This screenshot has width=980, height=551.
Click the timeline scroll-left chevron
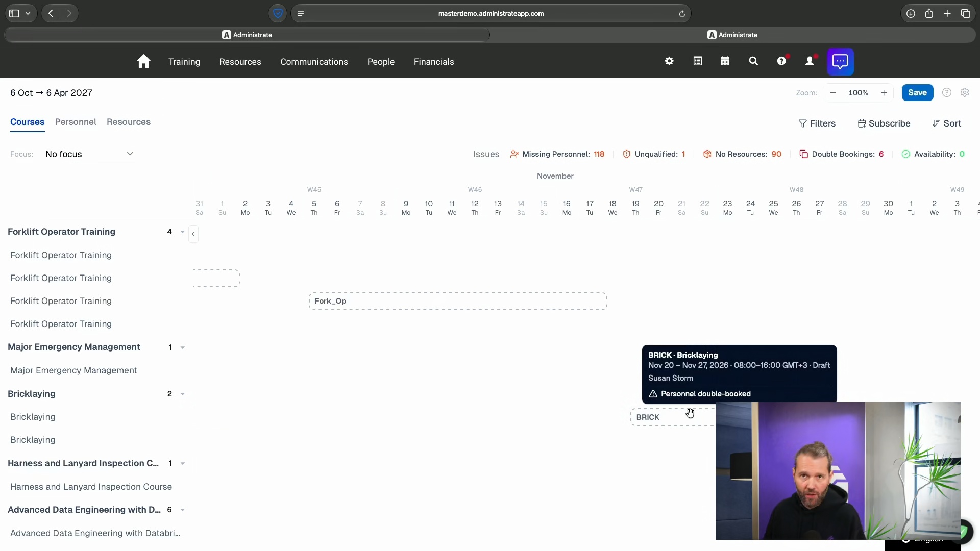coord(193,234)
